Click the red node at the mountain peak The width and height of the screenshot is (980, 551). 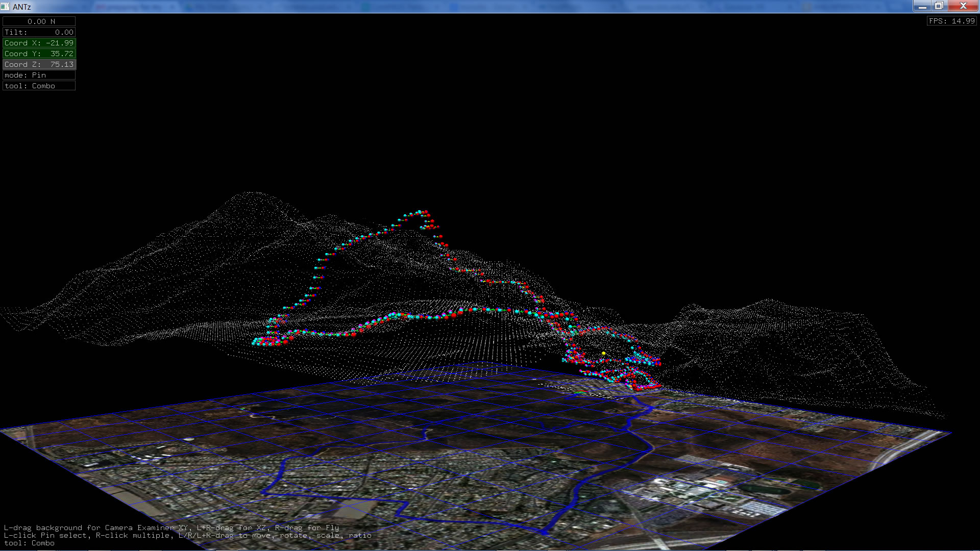pos(426,212)
